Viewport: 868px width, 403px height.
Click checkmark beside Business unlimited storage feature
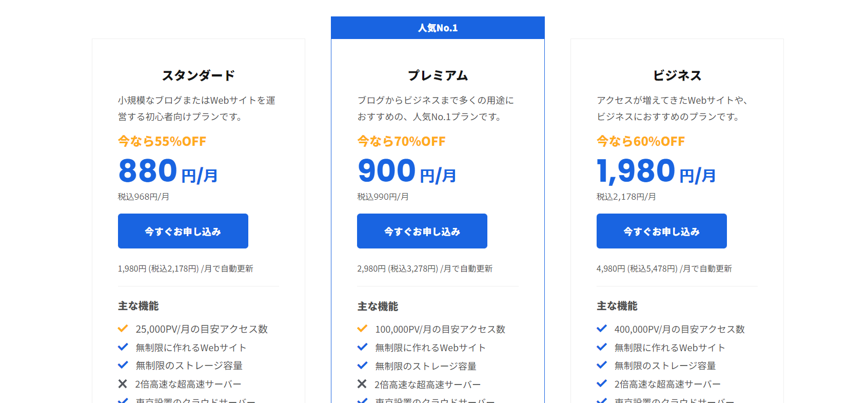[602, 365]
